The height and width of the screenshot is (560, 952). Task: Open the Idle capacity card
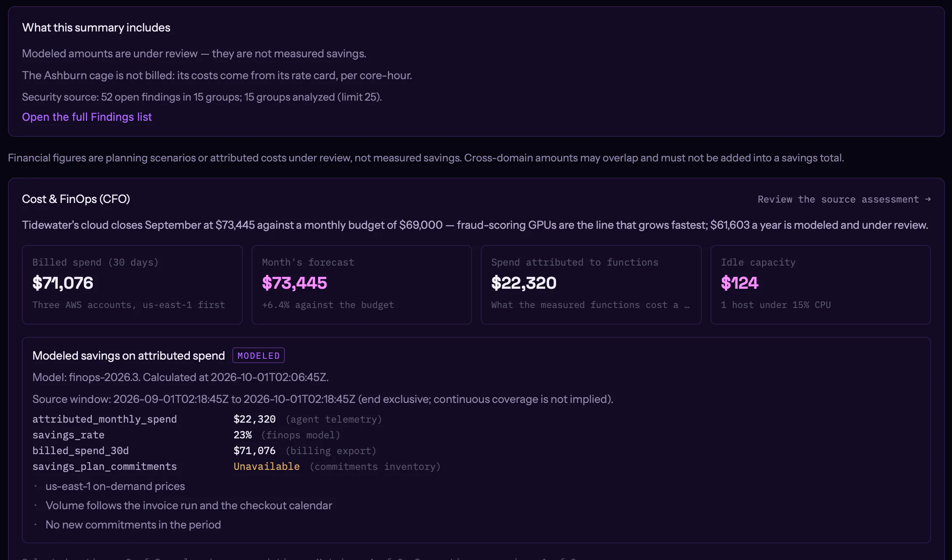[820, 285]
